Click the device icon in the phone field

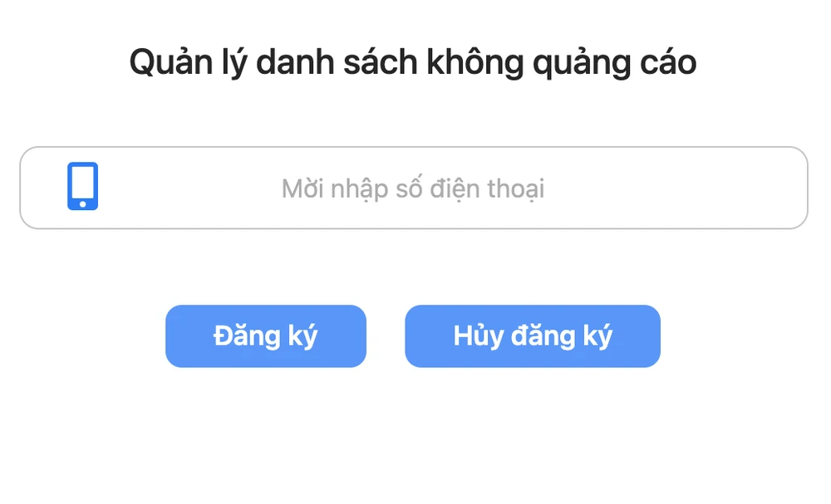[x=82, y=187]
